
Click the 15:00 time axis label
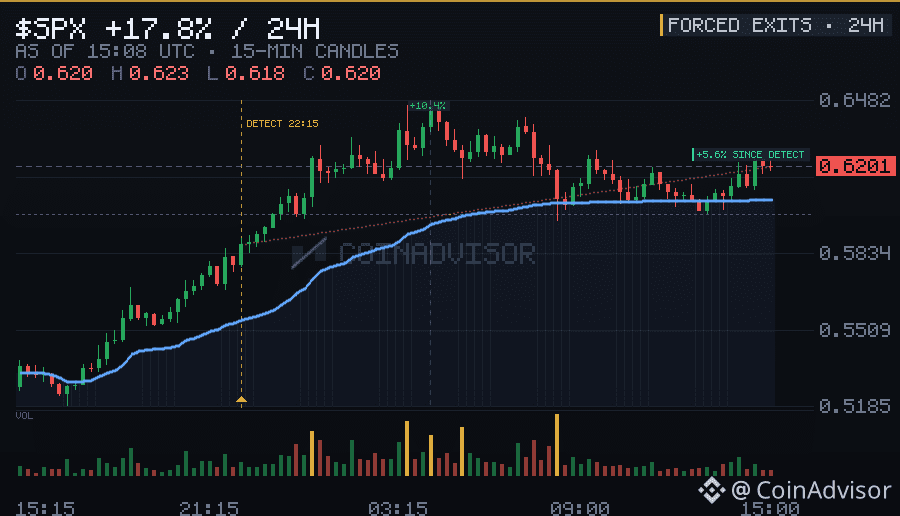coord(770,509)
